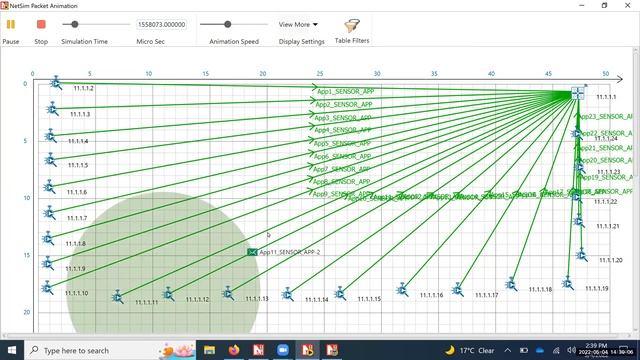The height and width of the screenshot is (360, 640).
Task: Select sensor node 11.1.1.20
Action: (x=582, y=255)
